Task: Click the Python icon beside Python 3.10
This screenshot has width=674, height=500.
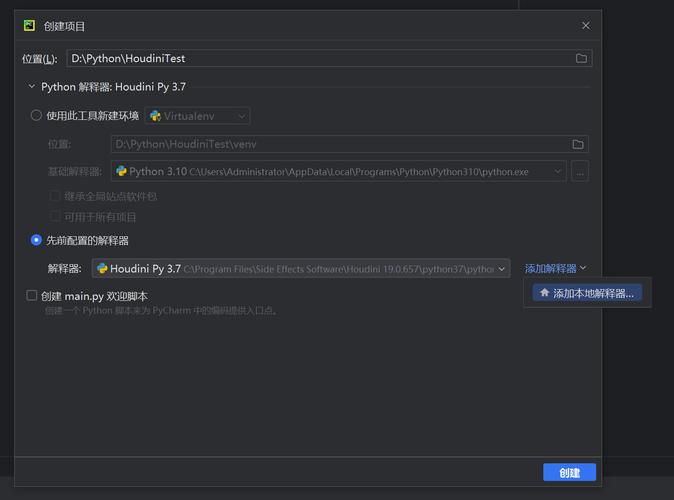Action: (x=121, y=171)
